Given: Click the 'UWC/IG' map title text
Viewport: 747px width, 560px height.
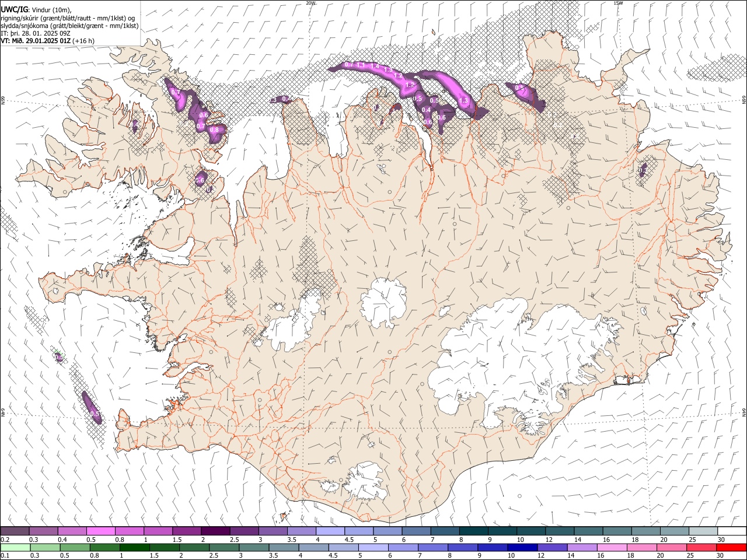Looking at the screenshot, I should [13, 10].
